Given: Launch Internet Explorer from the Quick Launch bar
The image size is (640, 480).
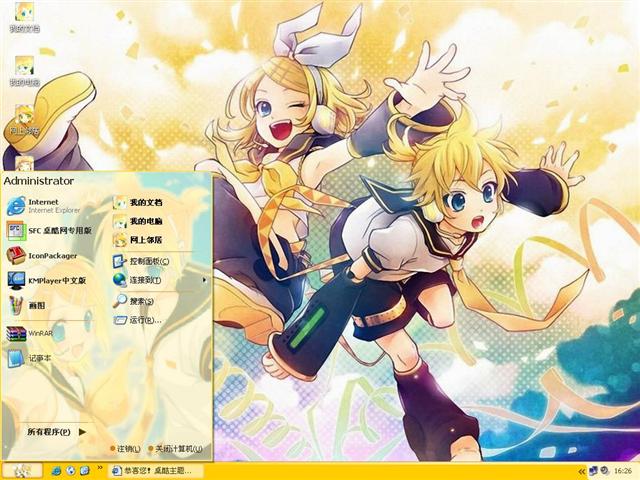Looking at the screenshot, I should [x=56, y=471].
